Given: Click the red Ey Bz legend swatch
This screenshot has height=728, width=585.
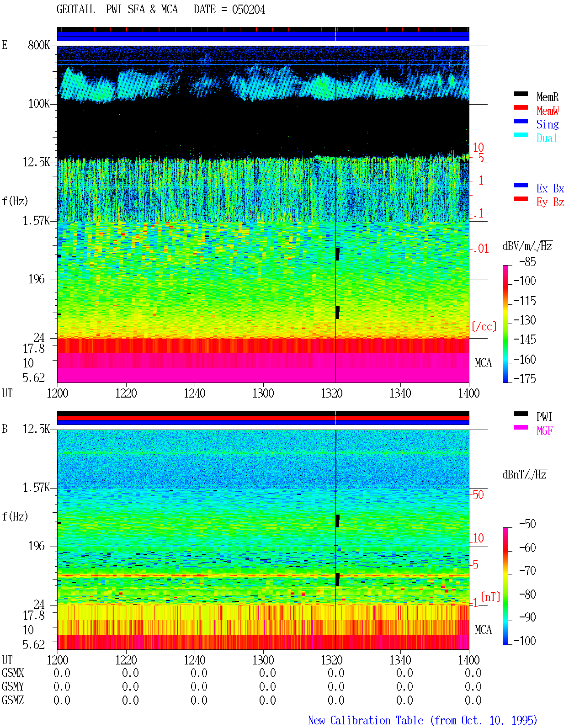Looking at the screenshot, I should tap(521, 199).
